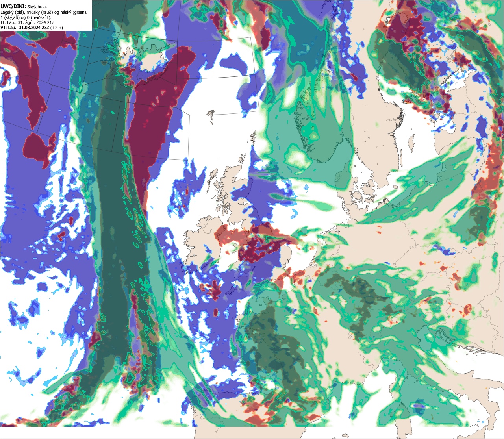Viewport: 504px width, 439px height.
Task: Click the 'VT: Lau.. 31.08.2024 23Z (+2 h)' line
Action: pos(31,28)
